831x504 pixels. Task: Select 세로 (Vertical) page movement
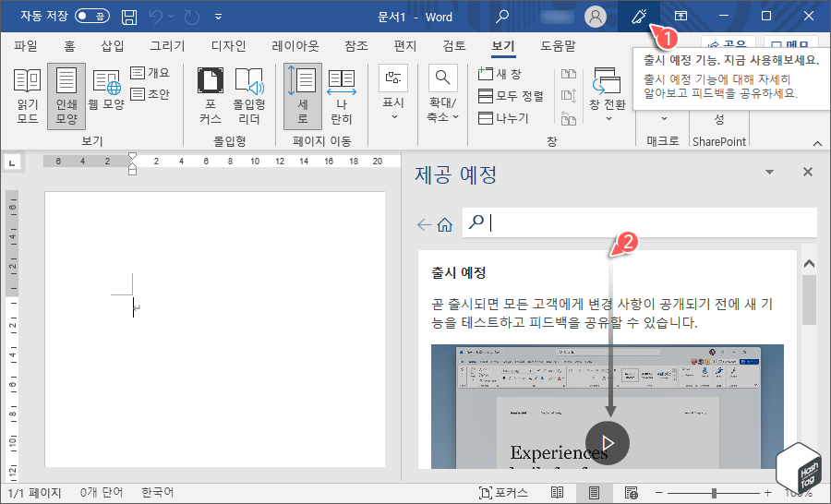tap(303, 96)
